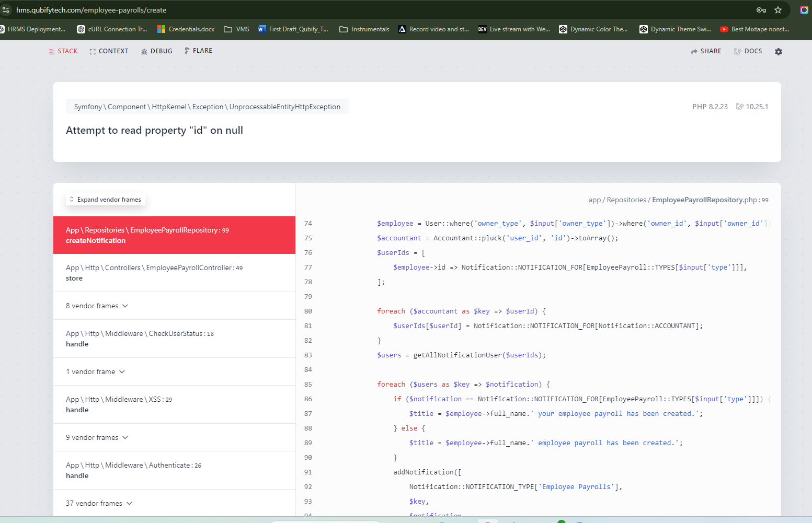Open Best Mixtape nonst... YouTube bookmark
This screenshot has width=812, height=523.
point(754,29)
